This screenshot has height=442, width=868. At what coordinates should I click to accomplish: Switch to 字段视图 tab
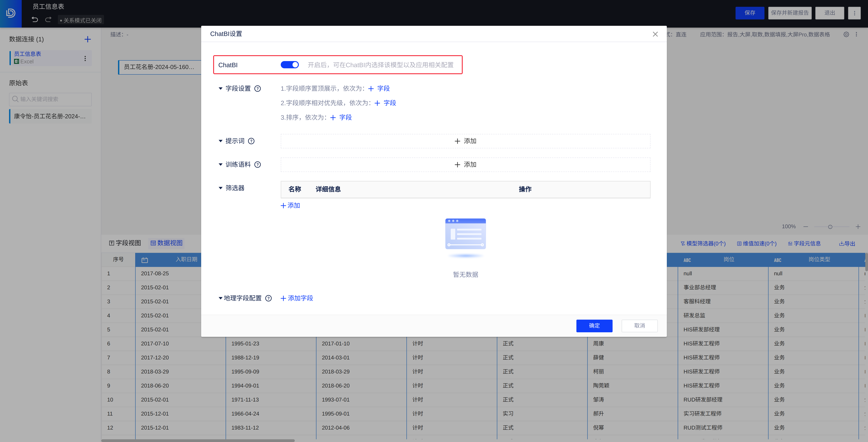click(x=125, y=243)
